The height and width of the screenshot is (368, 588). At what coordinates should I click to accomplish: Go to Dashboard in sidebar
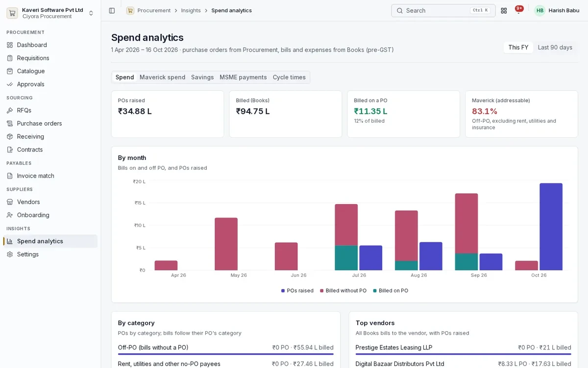pos(50,45)
